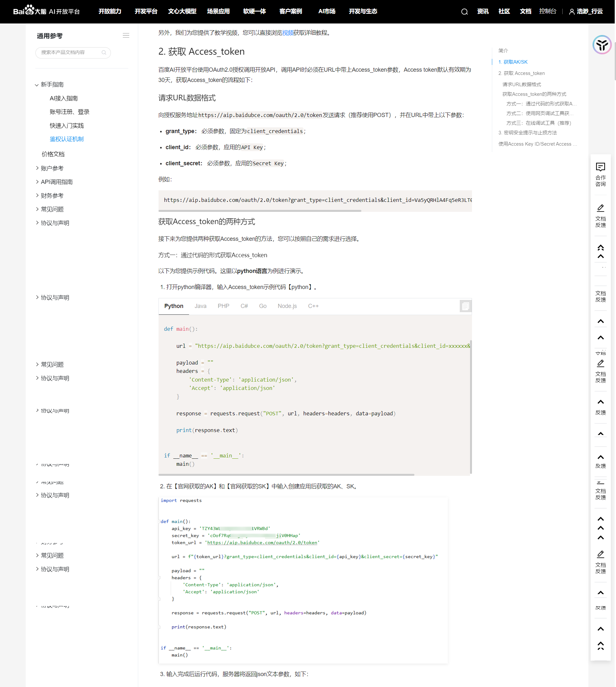The height and width of the screenshot is (687, 616).
Task: Click the Python code block's vertical scrollbar
Action: coord(471,406)
